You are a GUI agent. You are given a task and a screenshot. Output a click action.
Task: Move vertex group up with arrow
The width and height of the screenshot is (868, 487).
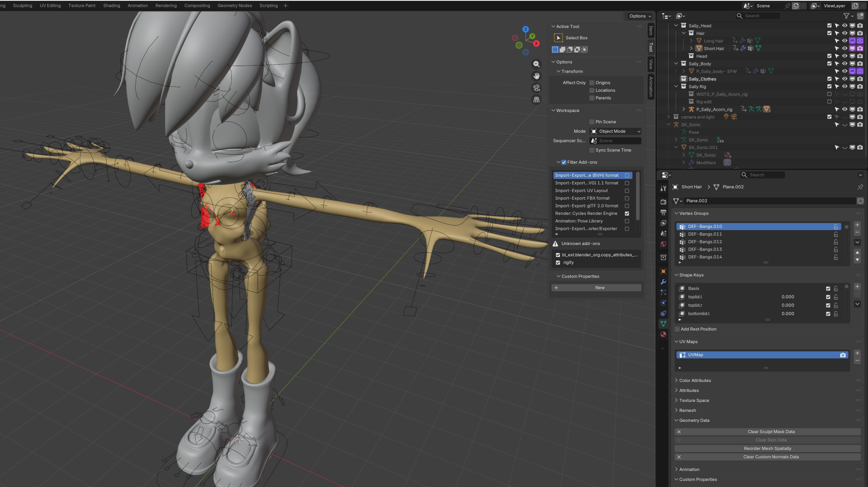857,252
